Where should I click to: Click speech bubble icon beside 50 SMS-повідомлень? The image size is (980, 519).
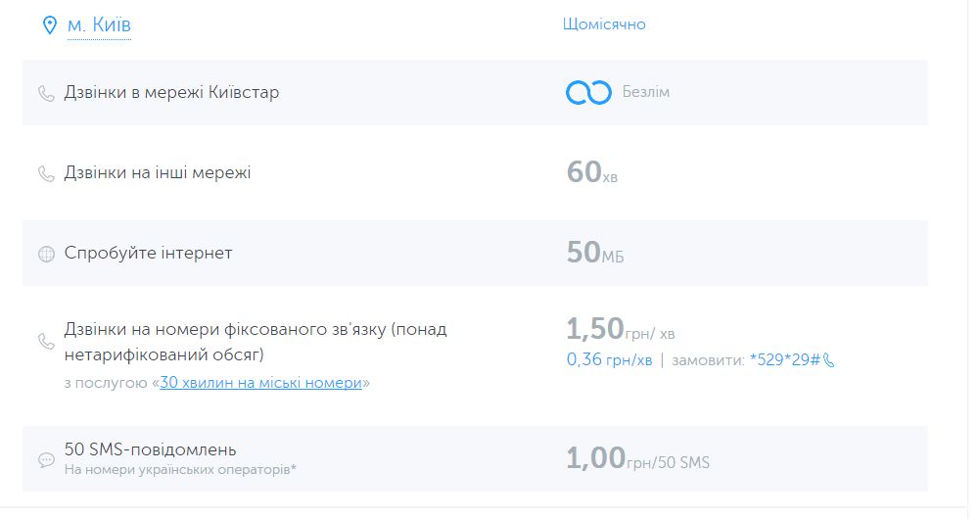click(46, 460)
